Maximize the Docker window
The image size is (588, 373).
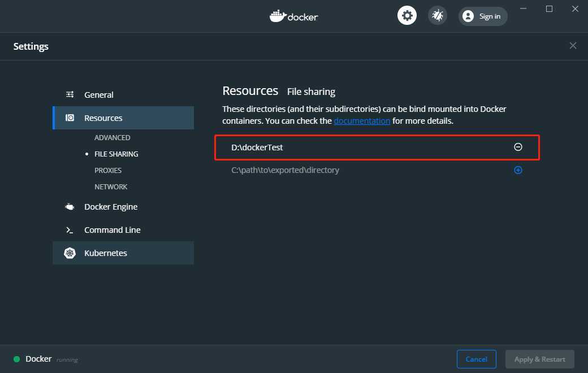click(549, 8)
